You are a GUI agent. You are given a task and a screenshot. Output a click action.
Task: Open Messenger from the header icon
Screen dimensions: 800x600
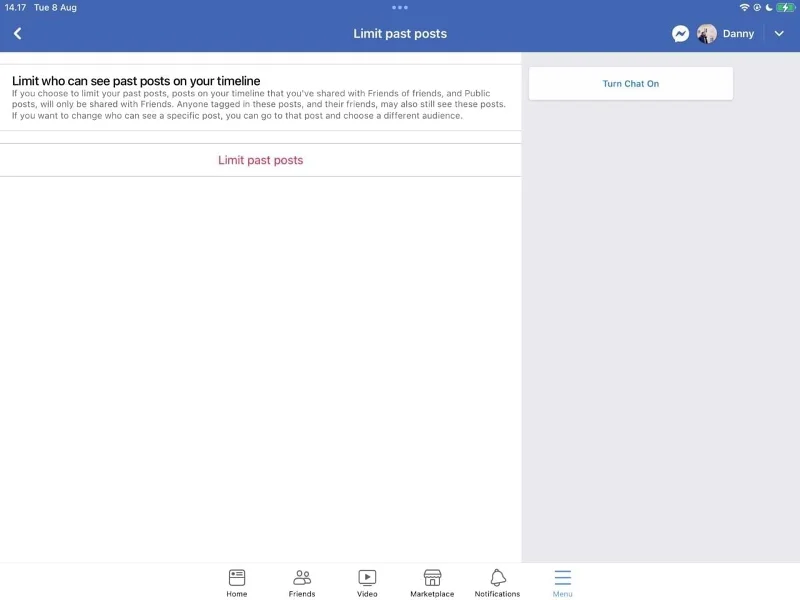point(680,34)
